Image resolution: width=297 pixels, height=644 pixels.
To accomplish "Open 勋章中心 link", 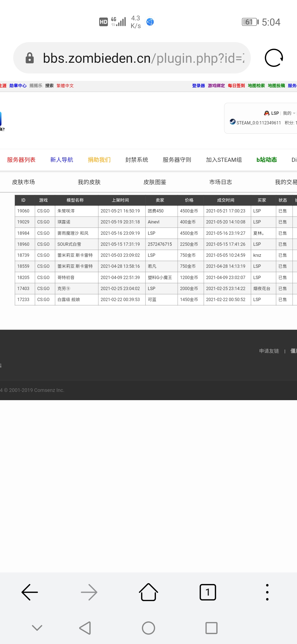I will [x=18, y=86].
